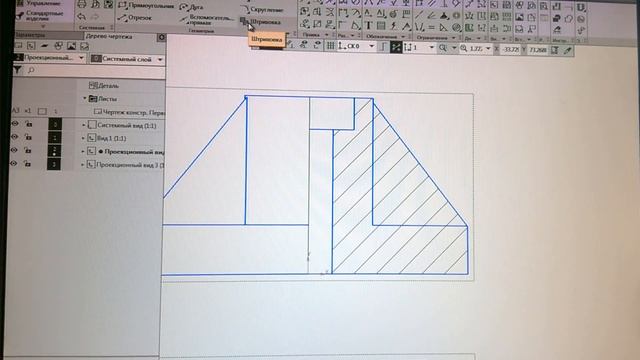Image resolution: width=640 pixels, height=360 pixels.
Task: Toggle visibility eye of Вид 1
Action: coord(15,137)
